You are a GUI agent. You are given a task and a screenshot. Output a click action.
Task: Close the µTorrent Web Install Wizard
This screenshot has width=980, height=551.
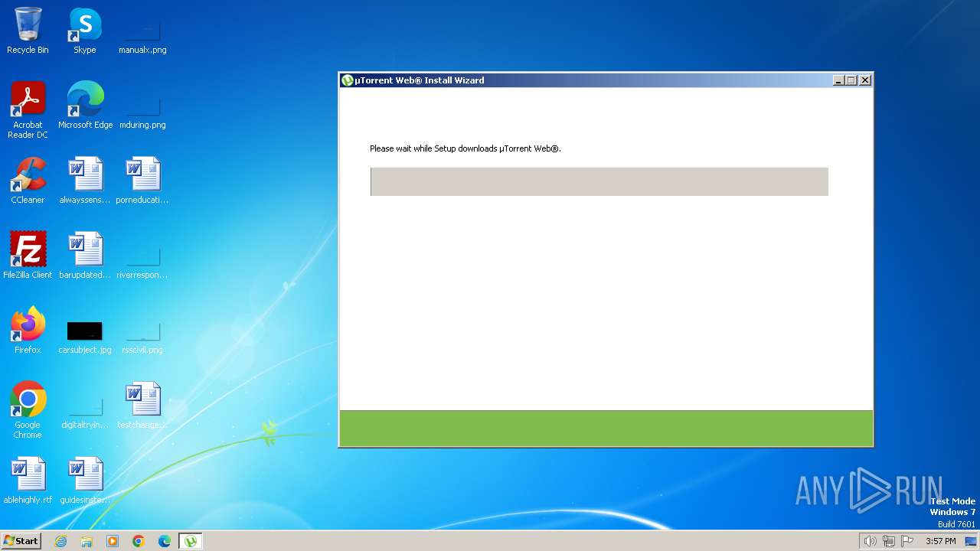click(x=865, y=80)
